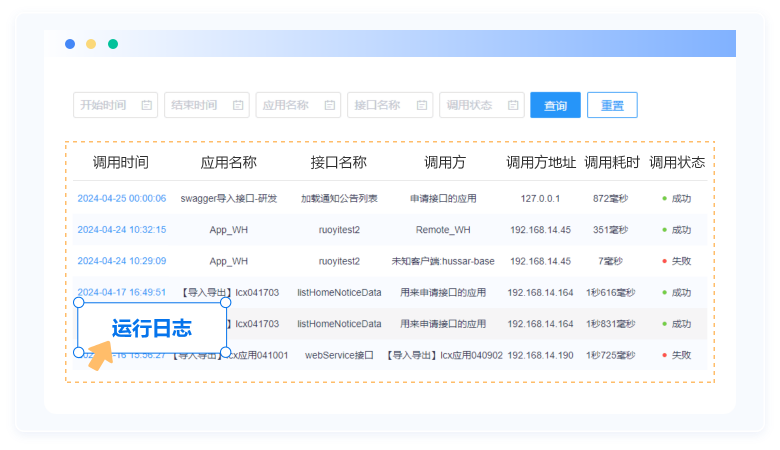
Task: Click the icon inside 应用名称 field
Action: [329, 105]
